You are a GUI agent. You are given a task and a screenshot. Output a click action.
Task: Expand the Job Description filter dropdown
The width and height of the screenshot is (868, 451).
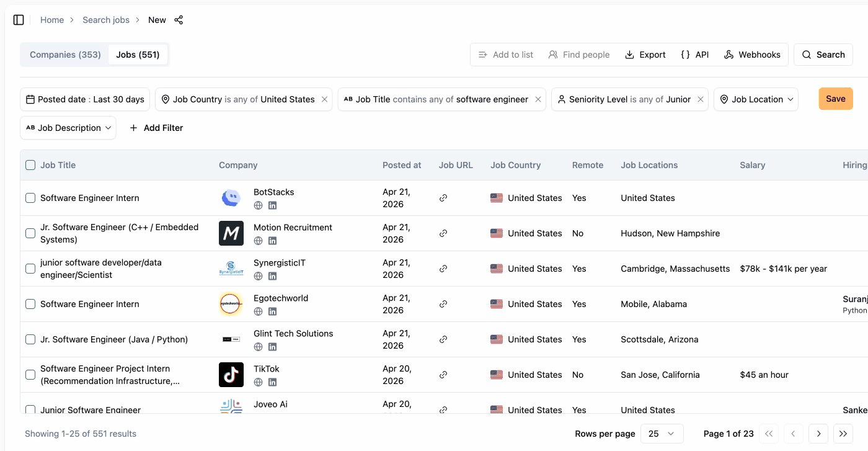point(68,128)
